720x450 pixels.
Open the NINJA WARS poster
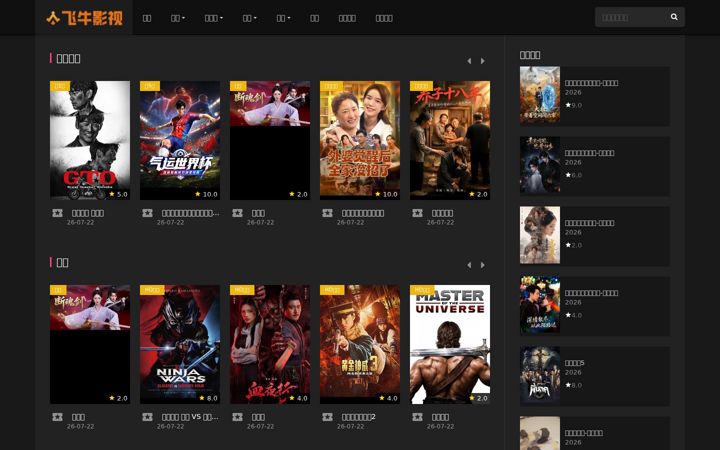[x=180, y=344]
